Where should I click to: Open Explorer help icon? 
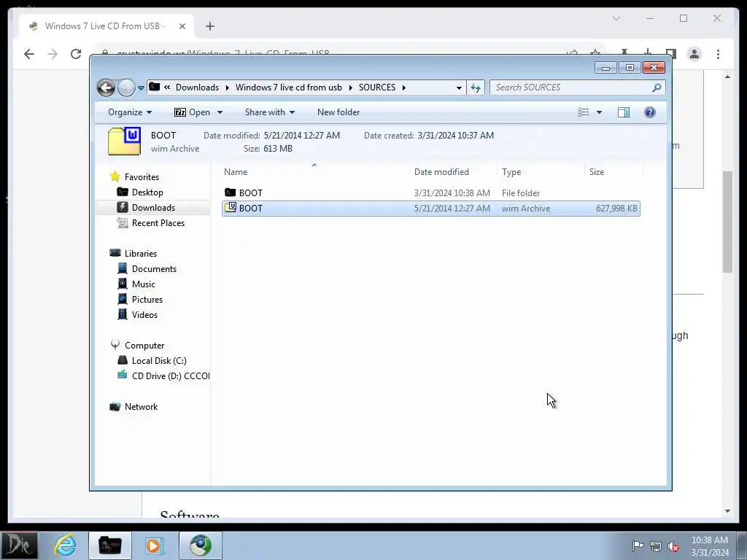(x=650, y=112)
